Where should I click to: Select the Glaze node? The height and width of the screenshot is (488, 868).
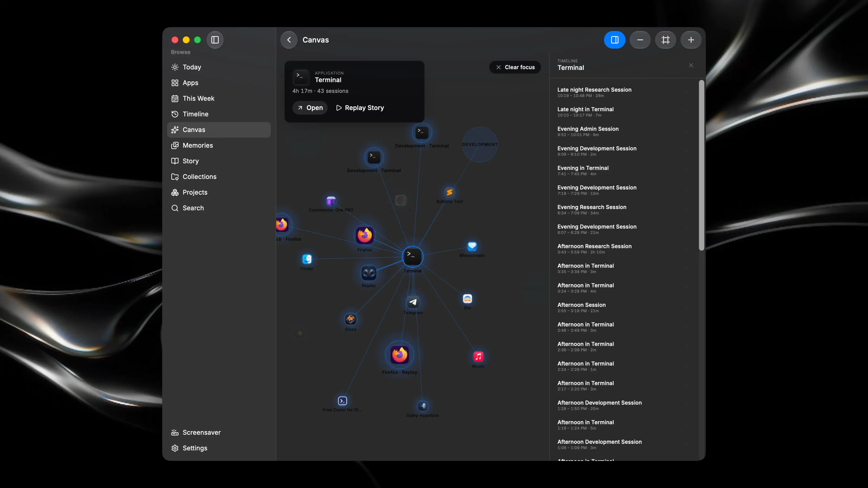coord(350,319)
